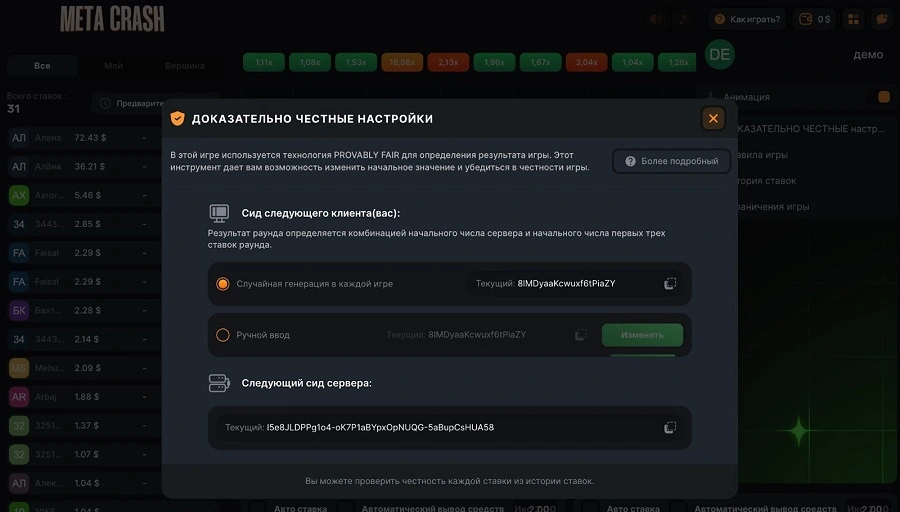Open the Более подробный help button

pyautogui.click(x=671, y=161)
